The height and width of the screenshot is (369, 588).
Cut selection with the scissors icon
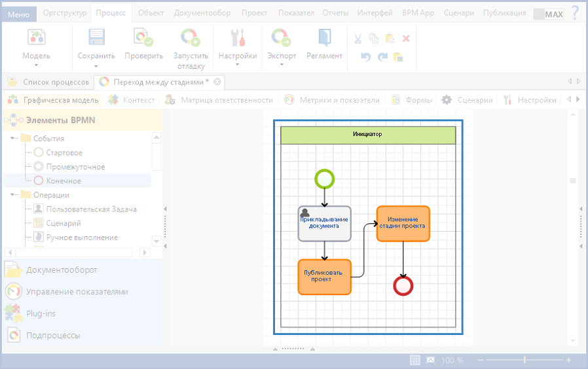point(358,39)
